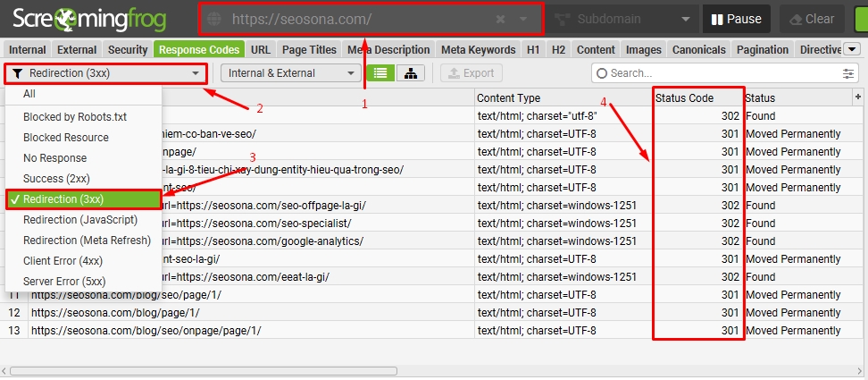868x380 pixels.
Task: Select the Response Codes tab
Action: (199, 50)
